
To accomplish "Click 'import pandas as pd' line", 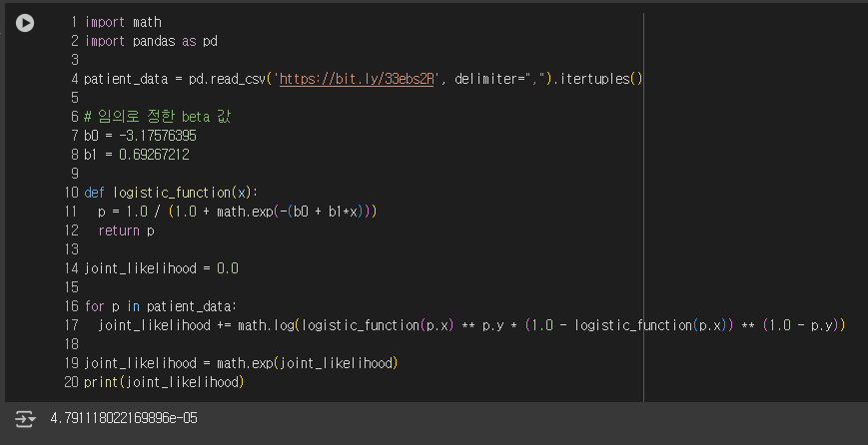I will point(151,41).
